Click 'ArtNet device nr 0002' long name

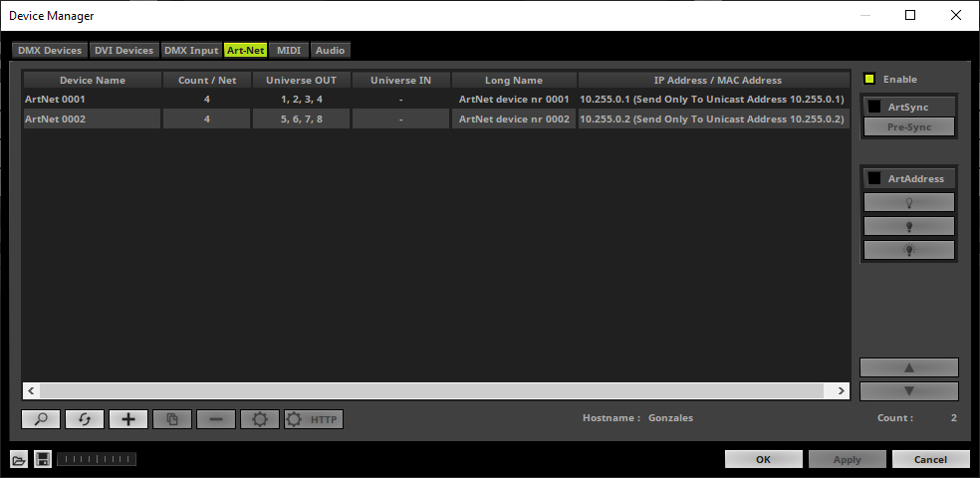(514, 119)
